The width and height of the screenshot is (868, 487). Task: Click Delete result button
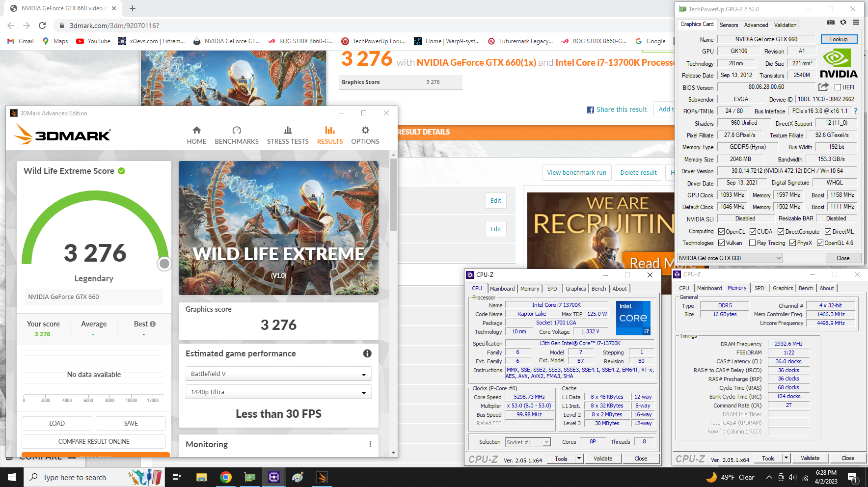(x=638, y=172)
